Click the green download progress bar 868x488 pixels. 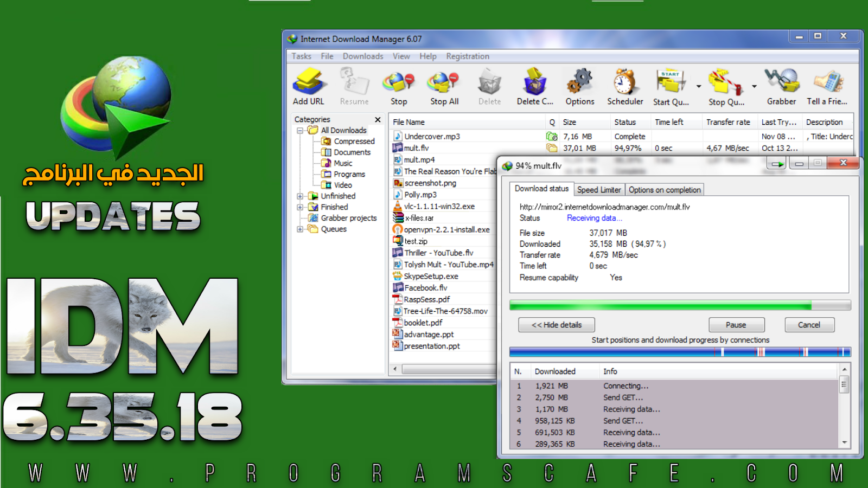click(680, 305)
